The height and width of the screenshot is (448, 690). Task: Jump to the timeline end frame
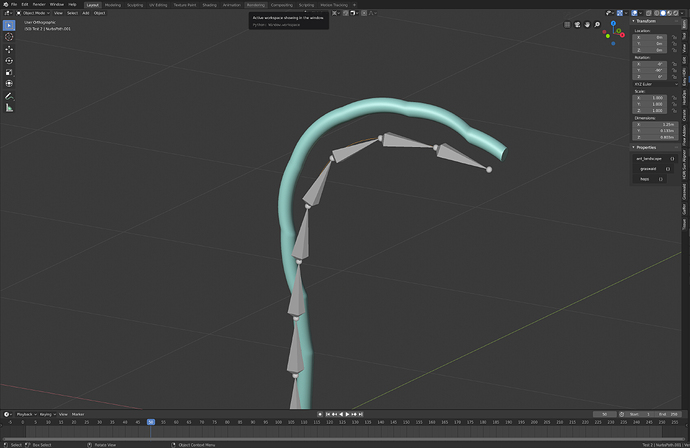tap(360, 414)
